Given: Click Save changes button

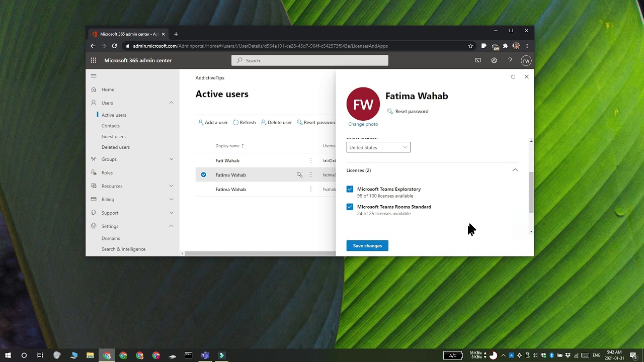Looking at the screenshot, I should tap(367, 246).
